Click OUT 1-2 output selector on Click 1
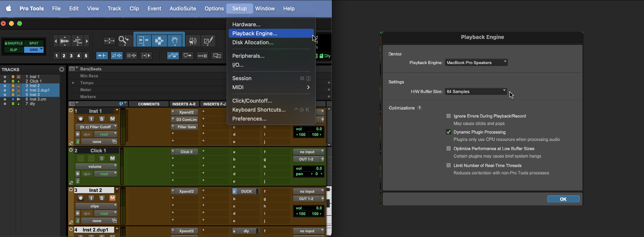644x237 pixels. click(x=307, y=159)
